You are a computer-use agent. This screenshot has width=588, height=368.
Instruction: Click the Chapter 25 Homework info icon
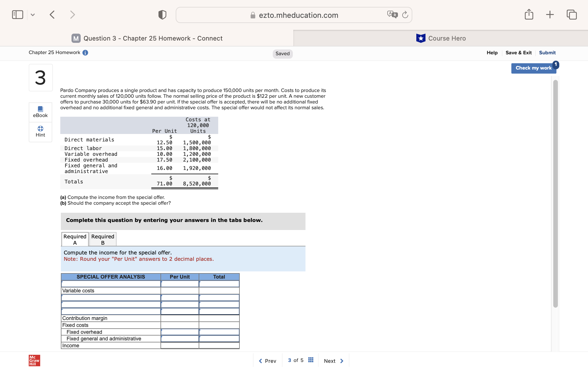click(85, 53)
